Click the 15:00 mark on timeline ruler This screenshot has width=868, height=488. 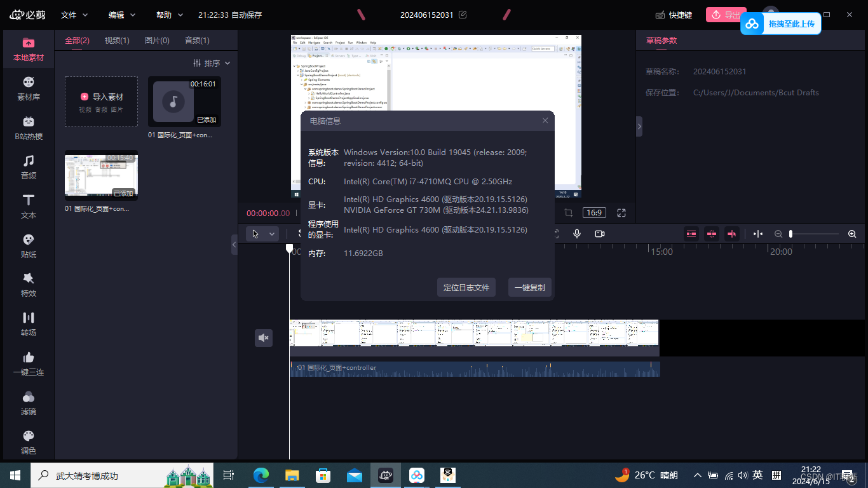tap(661, 252)
